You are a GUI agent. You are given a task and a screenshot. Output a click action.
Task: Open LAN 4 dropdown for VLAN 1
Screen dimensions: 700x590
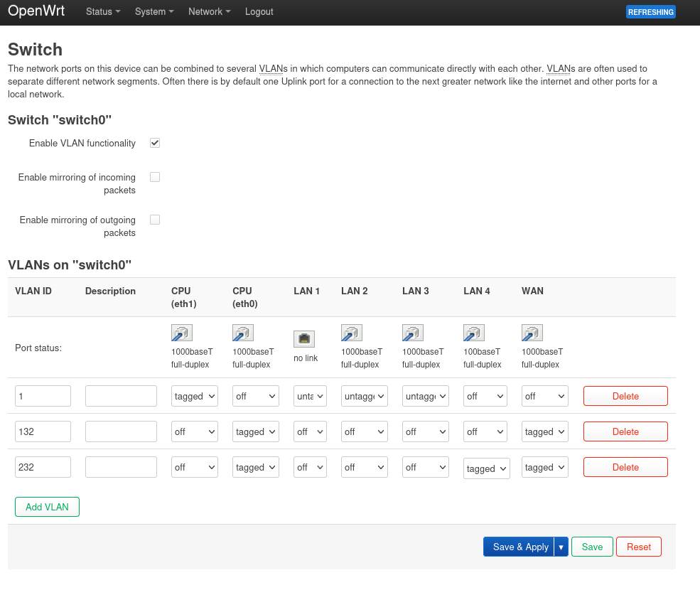click(x=485, y=396)
